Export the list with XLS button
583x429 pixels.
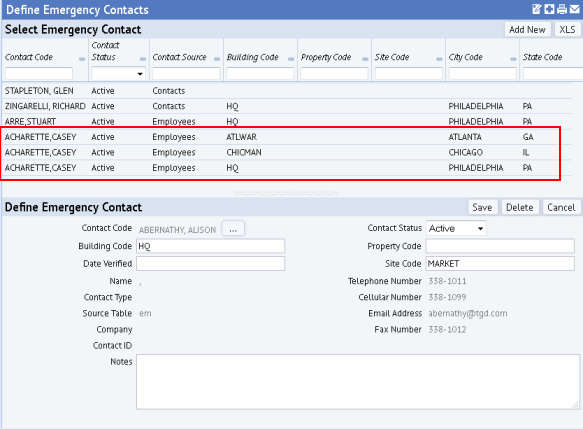pyautogui.click(x=567, y=29)
